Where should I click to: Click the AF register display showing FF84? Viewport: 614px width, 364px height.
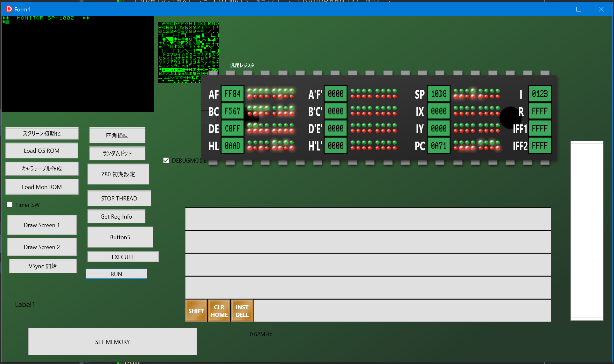(232, 94)
